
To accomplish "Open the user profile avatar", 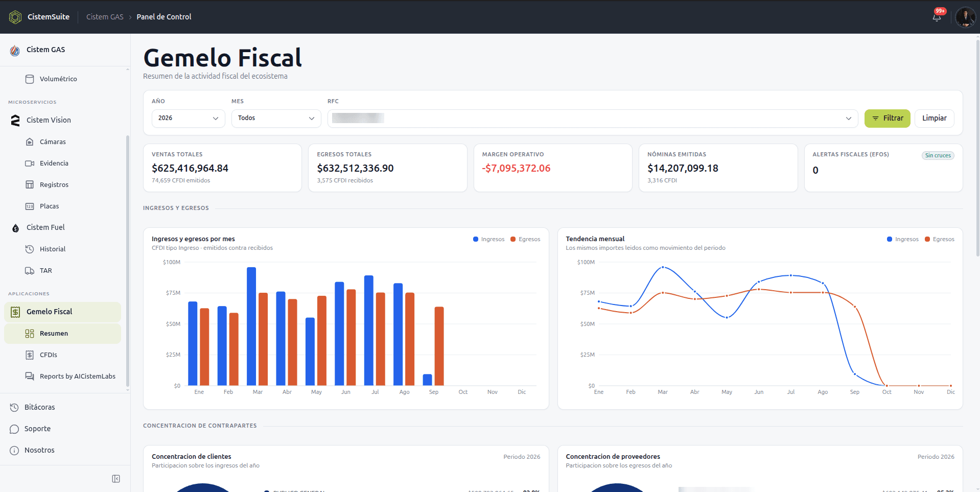I will coord(965,17).
